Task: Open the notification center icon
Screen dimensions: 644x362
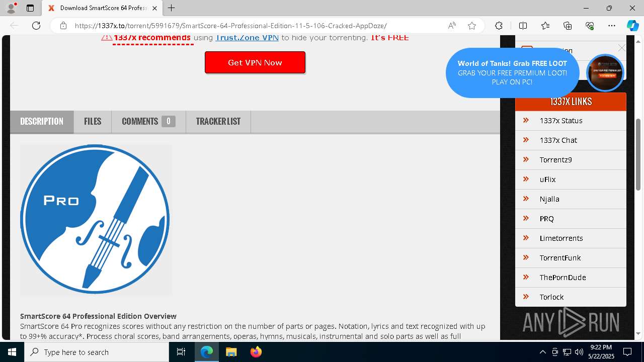Action: click(627, 352)
